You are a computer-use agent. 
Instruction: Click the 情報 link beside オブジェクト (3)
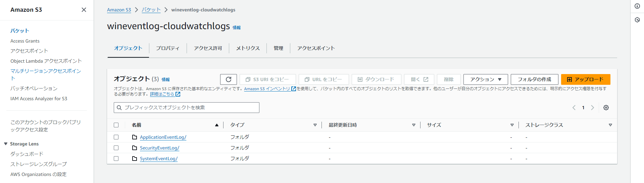point(166,79)
